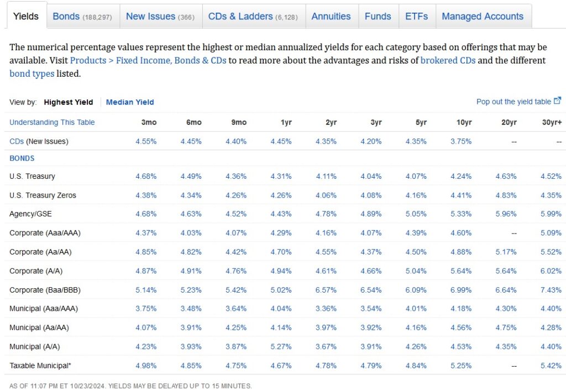Select the Funds tab
Image resolution: width=566 pixels, height=392 pixels.
378,17
